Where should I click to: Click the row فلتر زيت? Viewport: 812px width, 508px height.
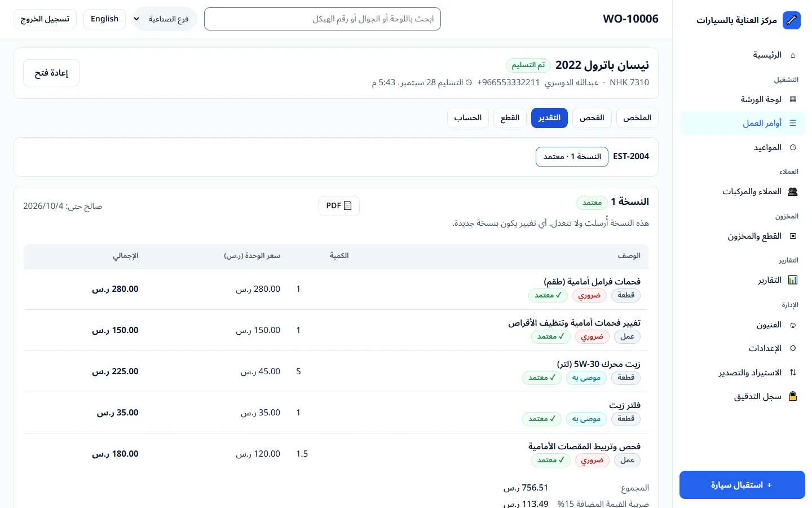336,413
